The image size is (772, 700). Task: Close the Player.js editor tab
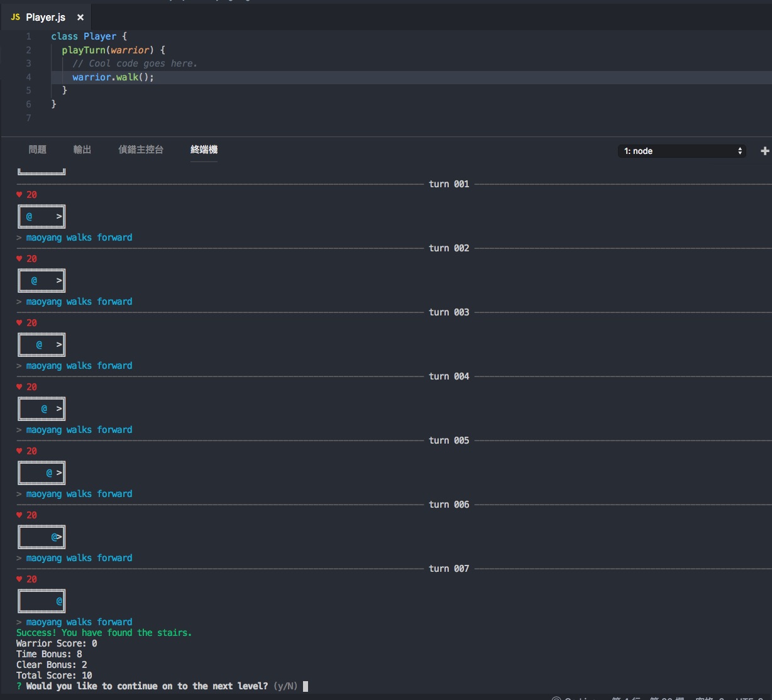pyautogui.click(x=80, y=18)
